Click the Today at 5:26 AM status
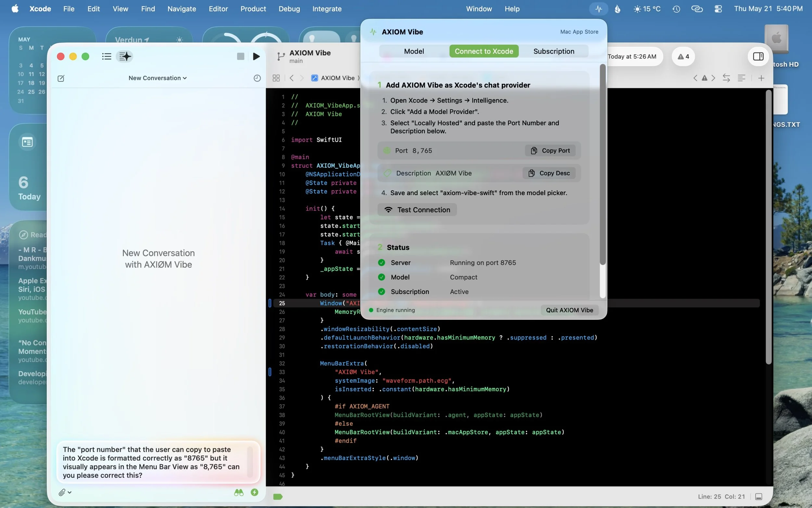 pos(632,57)
